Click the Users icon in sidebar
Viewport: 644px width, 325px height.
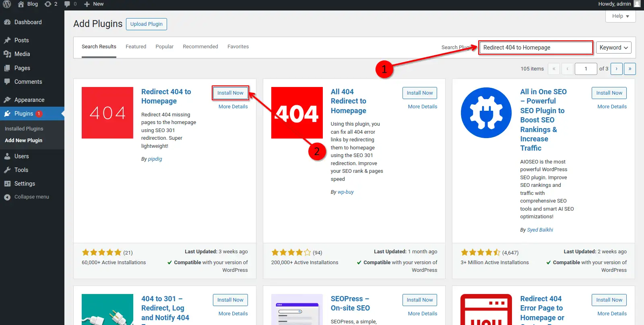7,156
